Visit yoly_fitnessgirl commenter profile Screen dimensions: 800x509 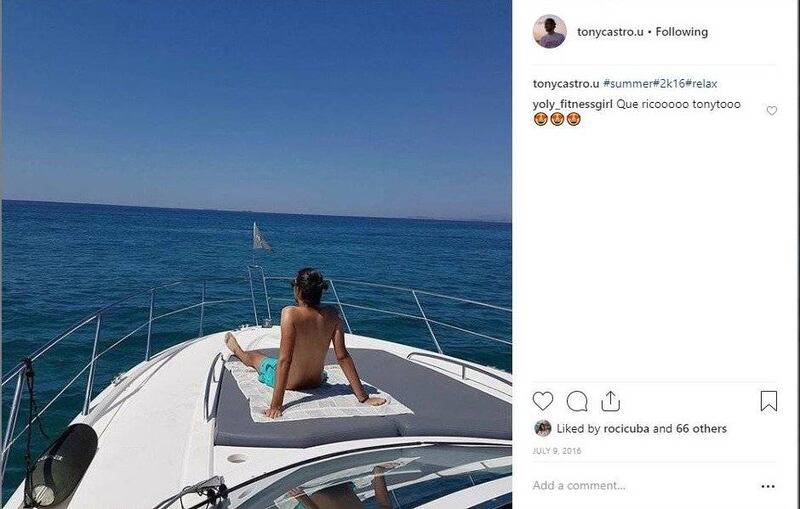click(572, 105)
